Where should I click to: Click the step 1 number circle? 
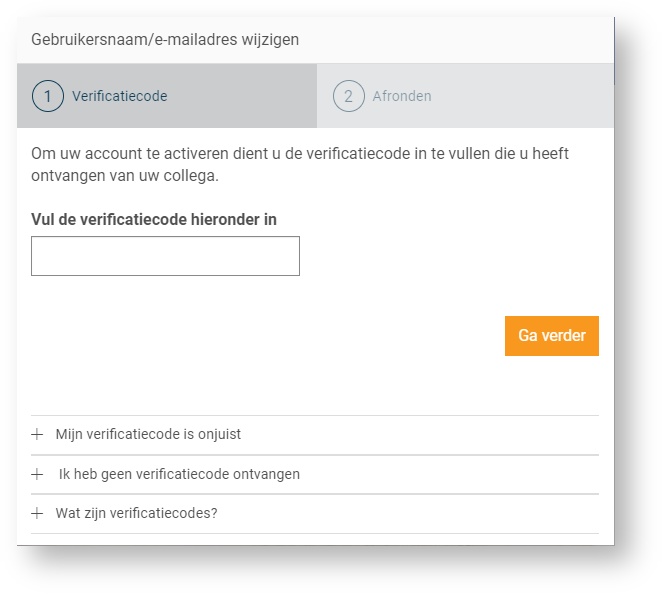48,97
